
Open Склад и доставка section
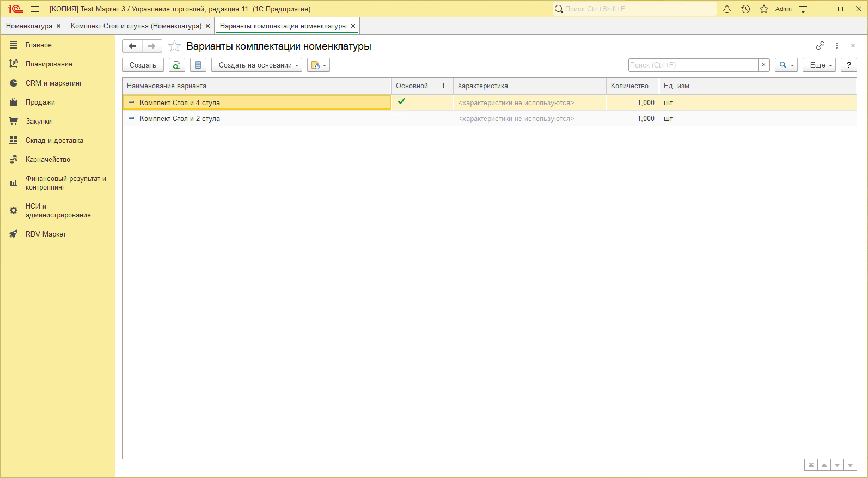[54, 141]
